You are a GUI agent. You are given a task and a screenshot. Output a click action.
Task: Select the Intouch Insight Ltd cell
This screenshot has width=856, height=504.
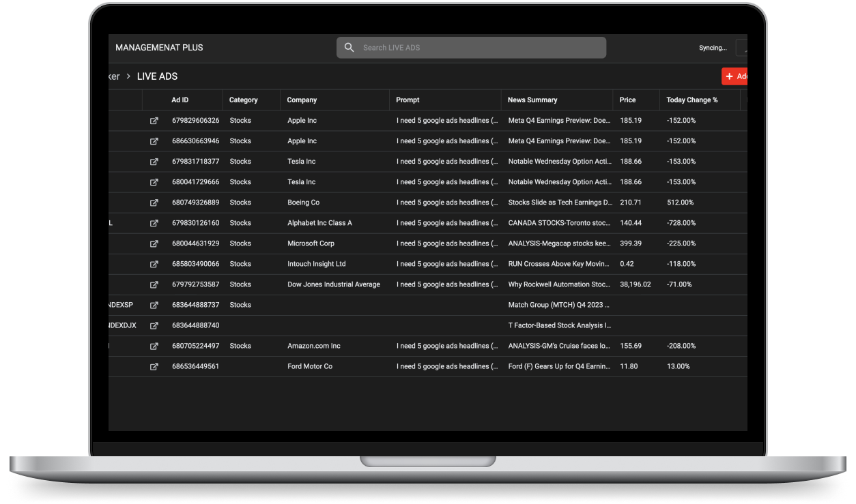coord(317,264)
